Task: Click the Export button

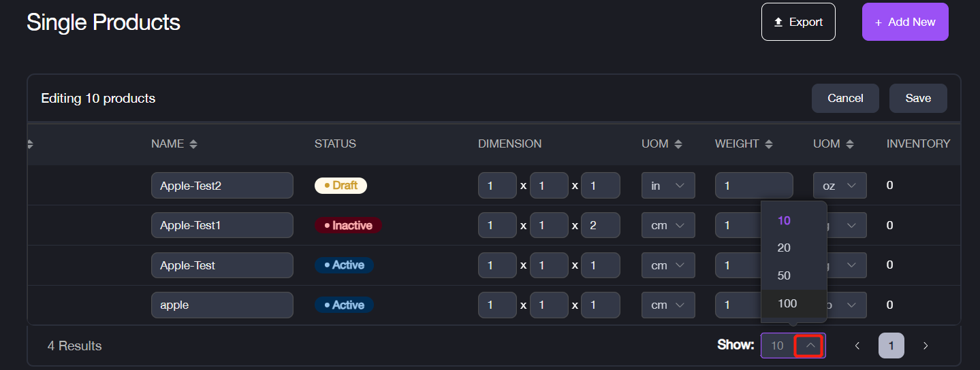Action: tap(798, 22)
